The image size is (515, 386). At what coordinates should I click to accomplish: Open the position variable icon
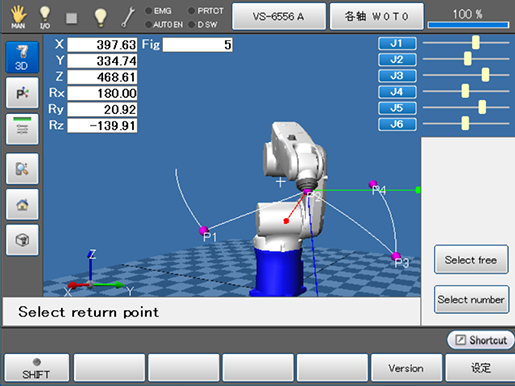tap(22, 93)
